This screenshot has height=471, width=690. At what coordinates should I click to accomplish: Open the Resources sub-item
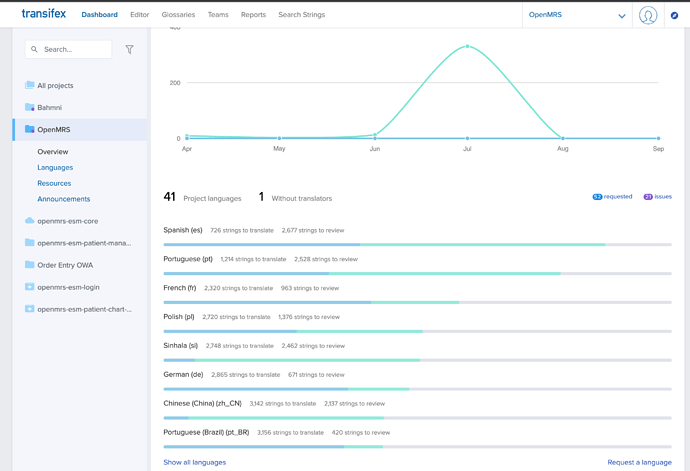(x=54, y=183)
